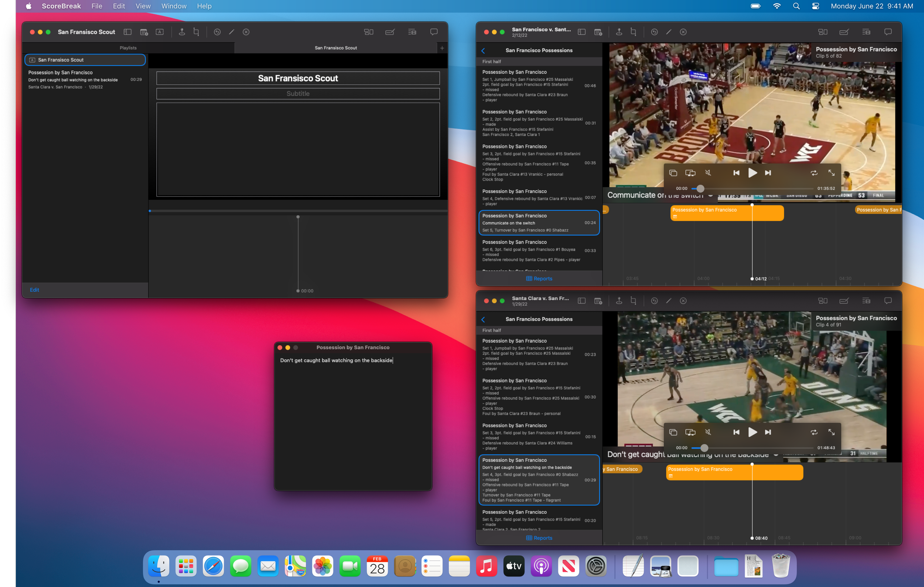Viewport: 924px width, 587px height.
Task: Click Edit at the bottom of the playlist sidebar
Action: [34, 290]
